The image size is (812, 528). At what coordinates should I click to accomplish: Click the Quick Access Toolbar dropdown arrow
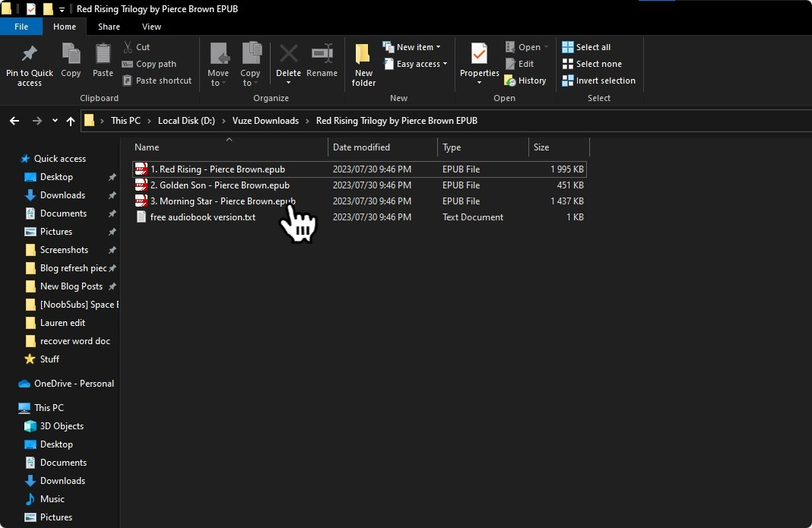[62, 9]
